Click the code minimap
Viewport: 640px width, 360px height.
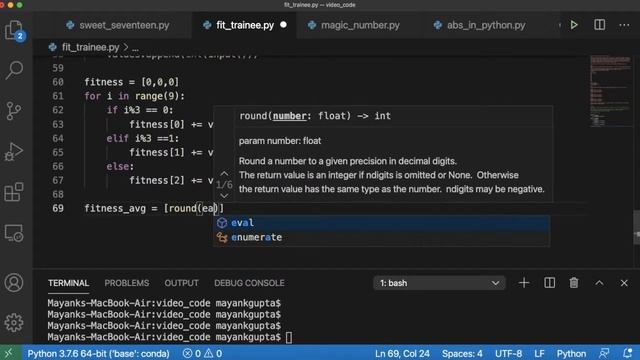tap(610, 91)
